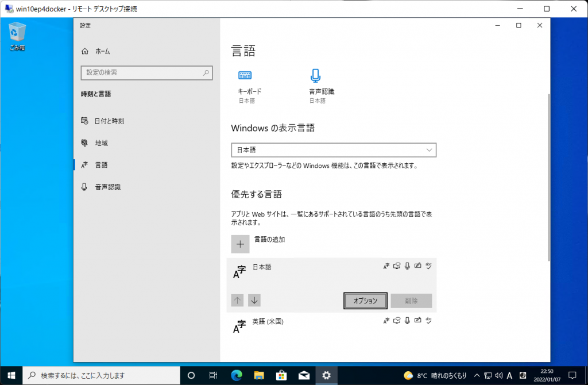The width and height of the screenshot is (588, 385).
Task: Open the weather widget 8°C 晴れのちくもり
Action: tap(435, 375)
